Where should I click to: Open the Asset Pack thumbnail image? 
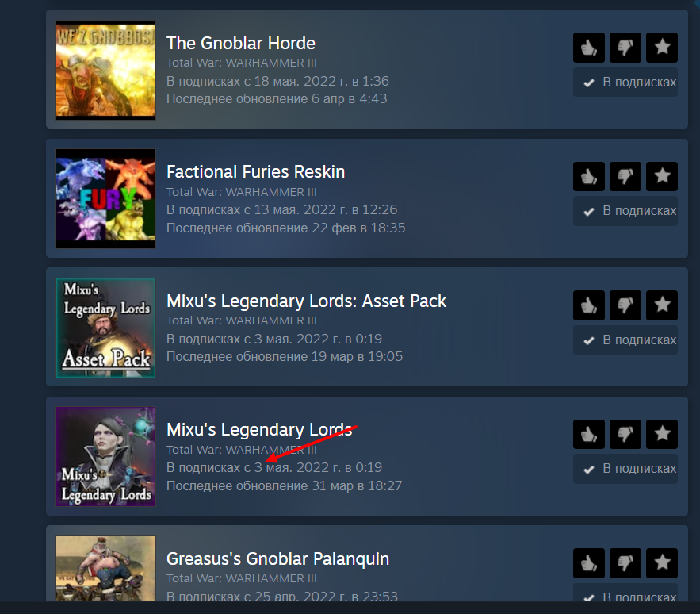pos(105,328)
